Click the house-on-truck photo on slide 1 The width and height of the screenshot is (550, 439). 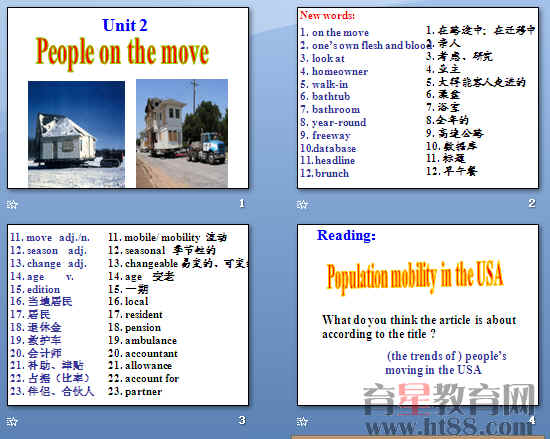182,134
